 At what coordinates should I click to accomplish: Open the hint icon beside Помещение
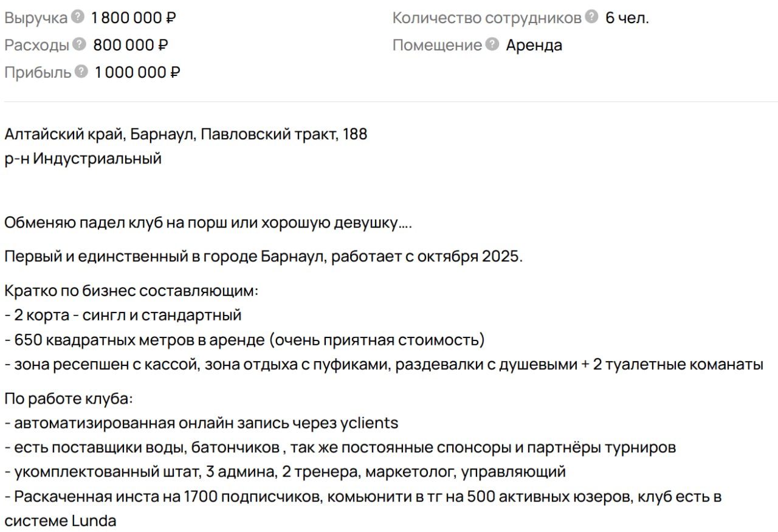coord(493,45)
